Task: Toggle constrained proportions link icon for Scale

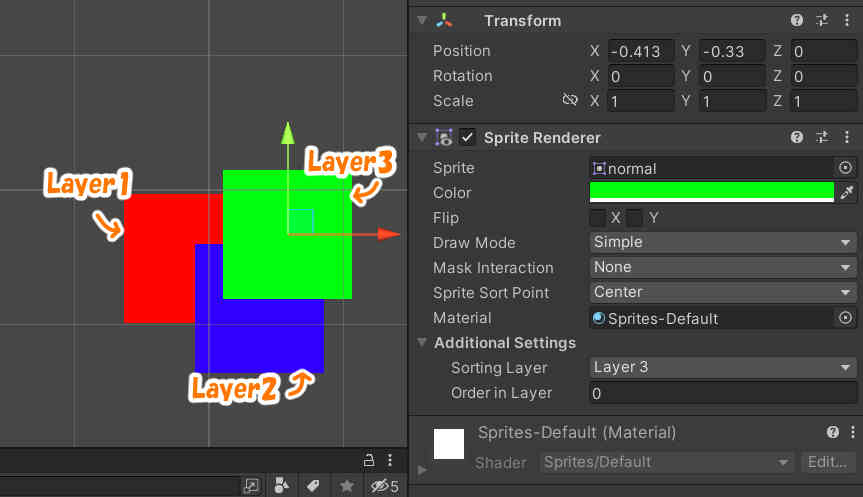Action: pyautogui.click(x=570, y=100)
